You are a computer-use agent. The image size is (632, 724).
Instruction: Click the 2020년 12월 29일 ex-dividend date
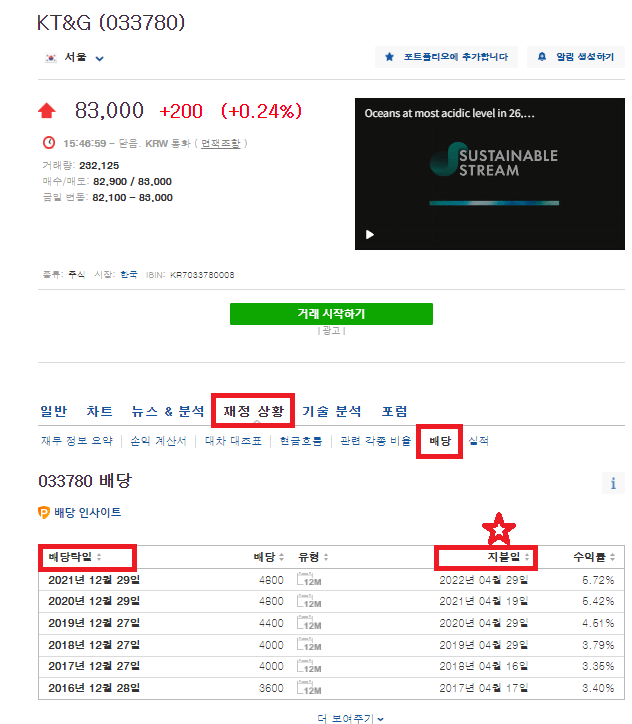pyautogui.click(x=94, y=601)
